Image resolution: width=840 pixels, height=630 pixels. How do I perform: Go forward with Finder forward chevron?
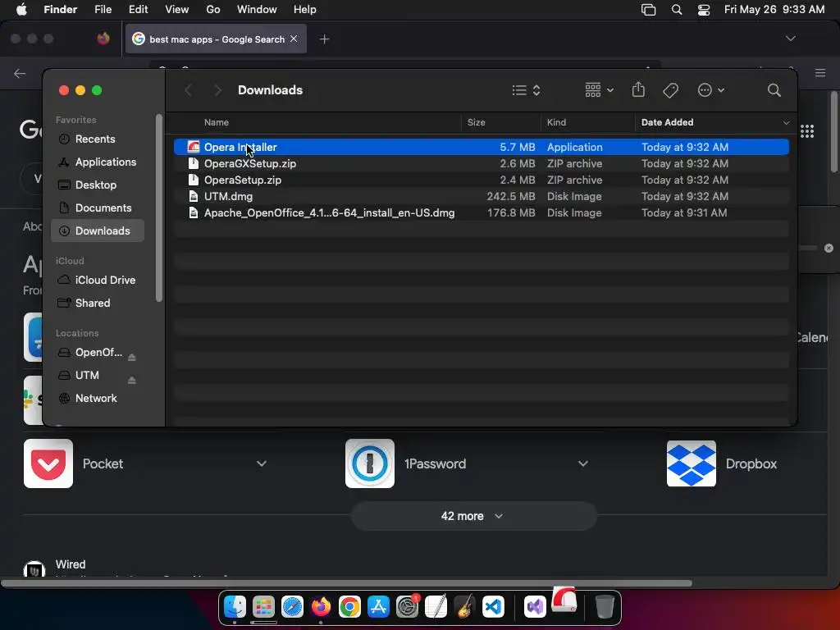(217, 90)
